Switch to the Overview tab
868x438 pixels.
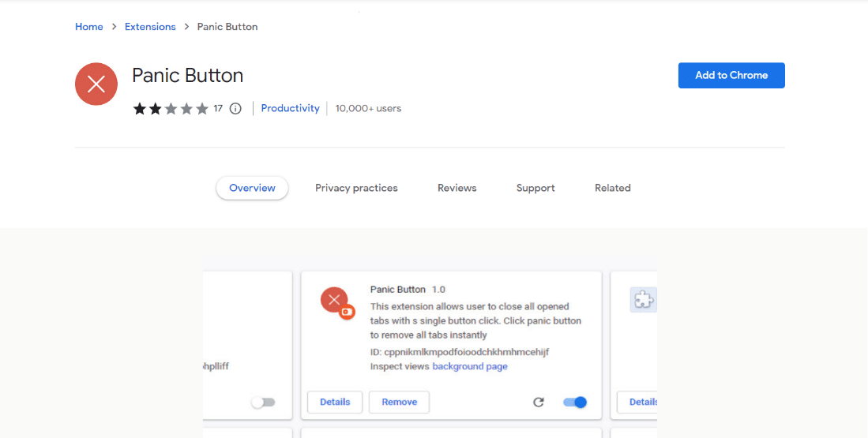coord(252,188)
